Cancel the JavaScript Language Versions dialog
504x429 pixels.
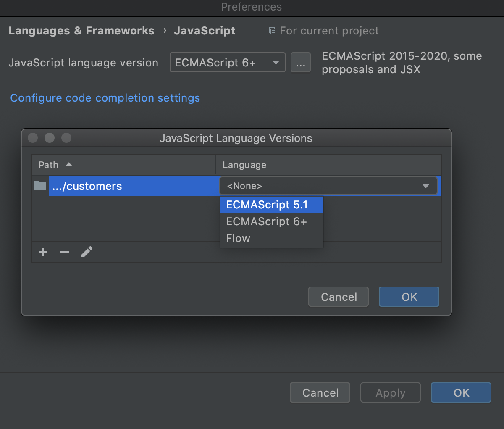point(338,297)
